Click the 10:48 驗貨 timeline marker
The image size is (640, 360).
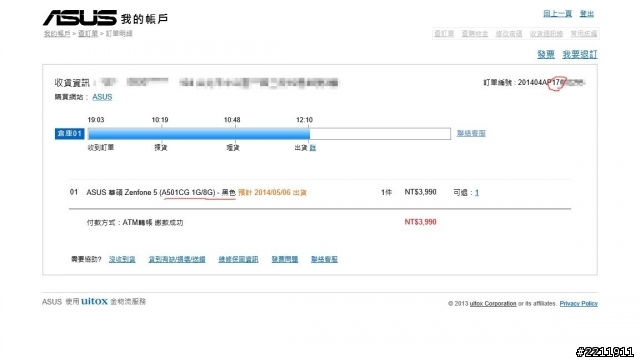[x=232, y=120]
